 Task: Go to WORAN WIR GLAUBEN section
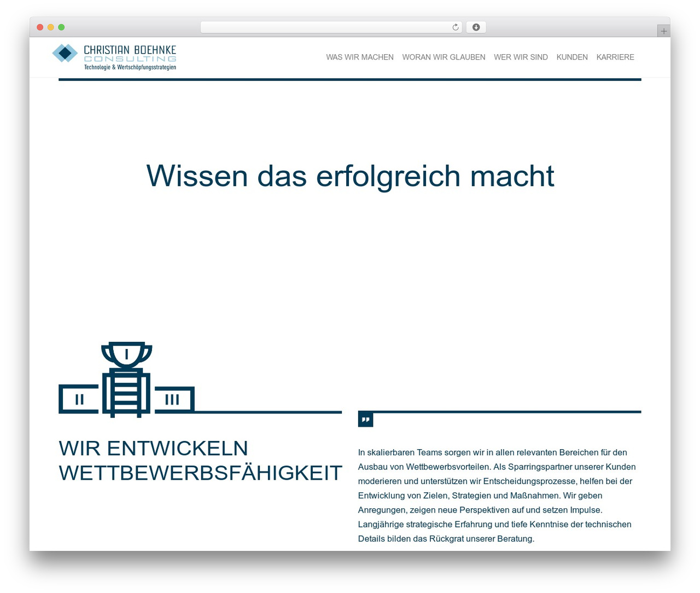(x=444, y=57)
